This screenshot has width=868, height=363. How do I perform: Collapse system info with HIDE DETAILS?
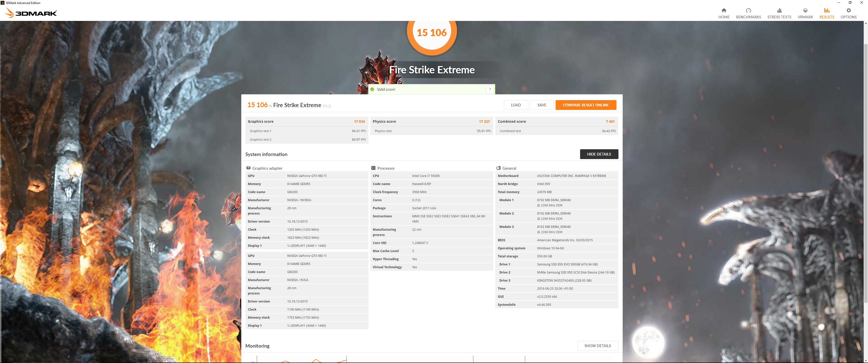coord(599,154)
